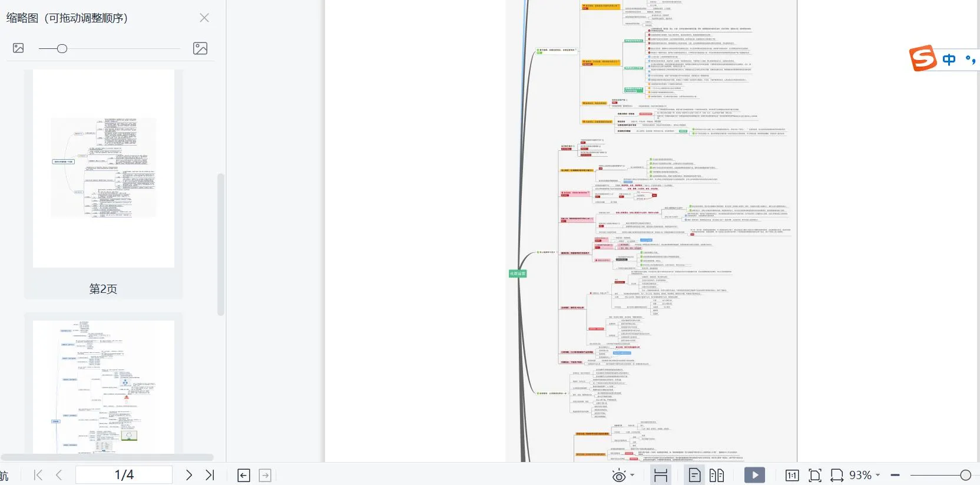Click the page number field showing 1/4

tap(124, 475)
